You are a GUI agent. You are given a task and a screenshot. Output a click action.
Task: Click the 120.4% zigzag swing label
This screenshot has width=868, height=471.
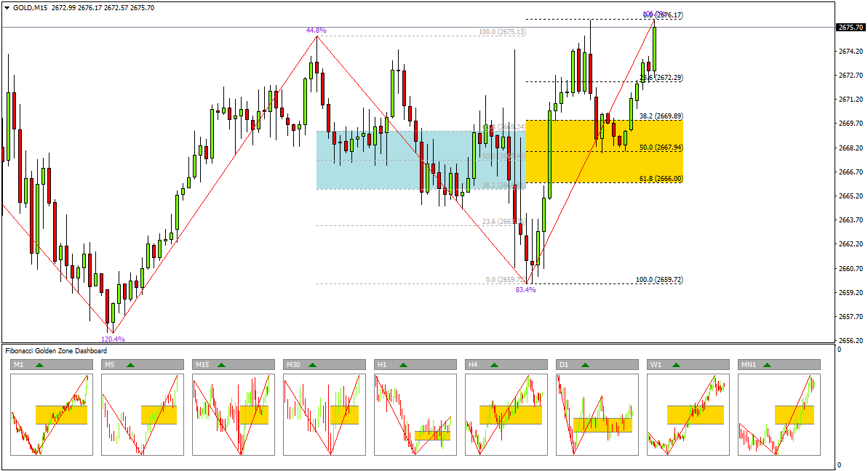click(113, 339)
